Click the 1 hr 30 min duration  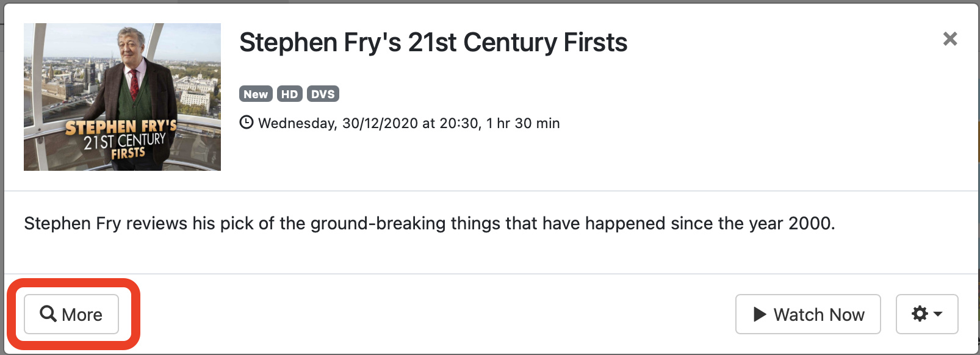click(x=523, y=123)
